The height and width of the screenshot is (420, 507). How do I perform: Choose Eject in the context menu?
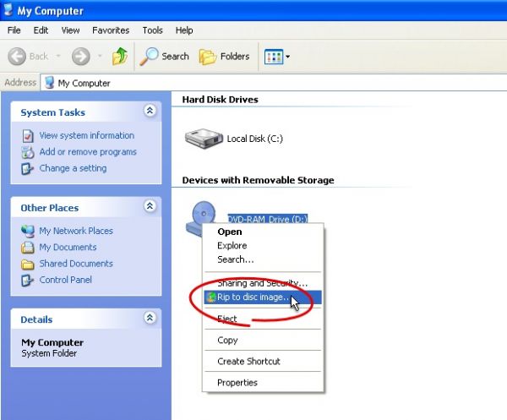tap(263, 319)
